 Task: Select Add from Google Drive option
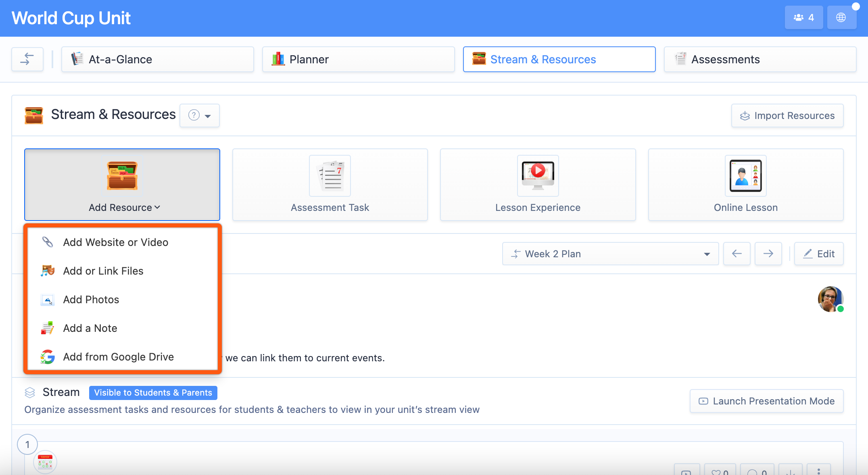click(x=118, y=357)
